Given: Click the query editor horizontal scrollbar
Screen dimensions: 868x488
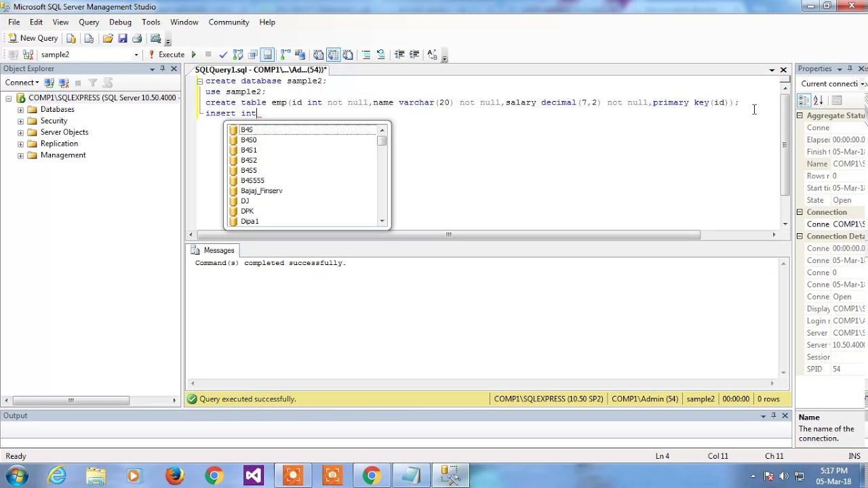Looking at the screenshot, I should (448, 235).
